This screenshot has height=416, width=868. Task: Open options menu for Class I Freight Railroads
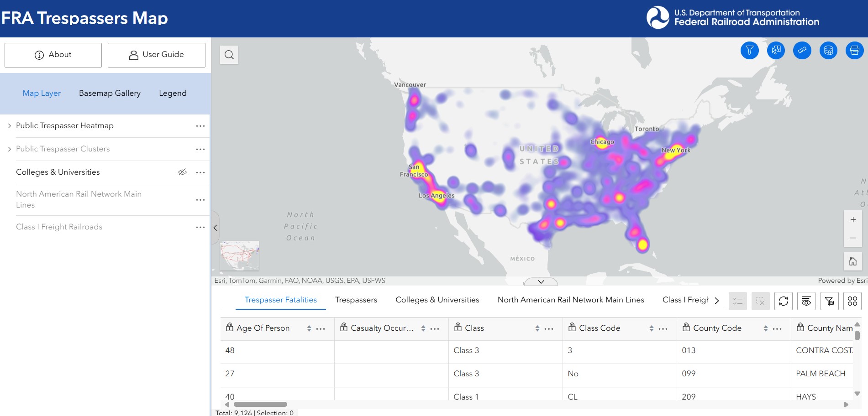point(200,227)
